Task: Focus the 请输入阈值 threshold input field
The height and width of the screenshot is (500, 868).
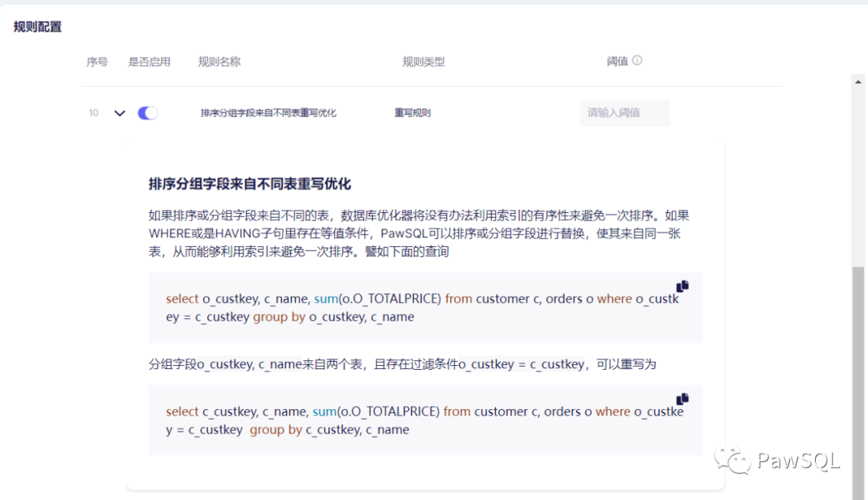Action: coord(624,113)
